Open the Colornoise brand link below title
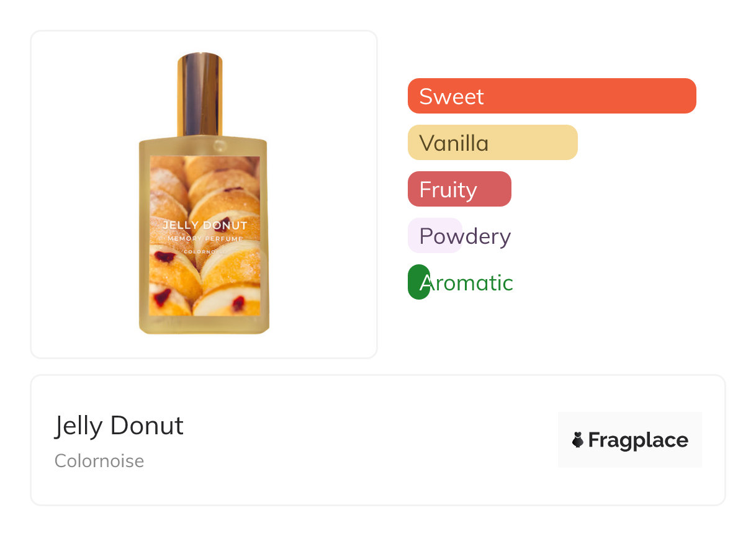 tap(99, 461)
